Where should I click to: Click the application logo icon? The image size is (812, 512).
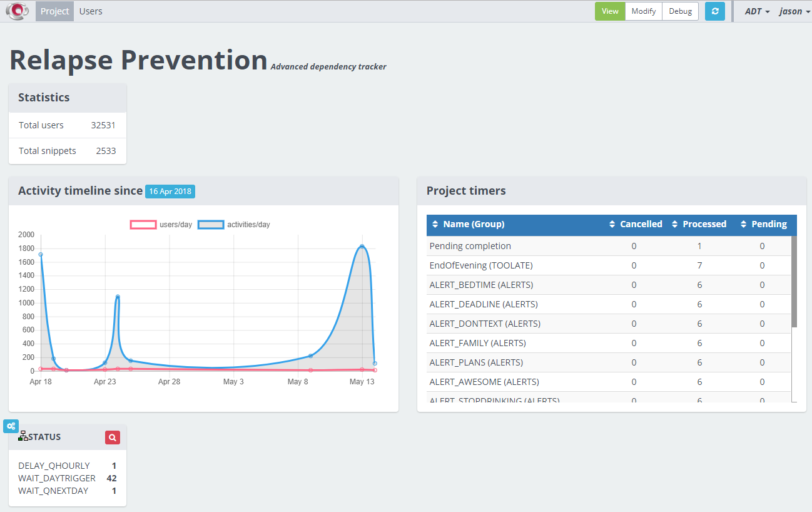18,11
